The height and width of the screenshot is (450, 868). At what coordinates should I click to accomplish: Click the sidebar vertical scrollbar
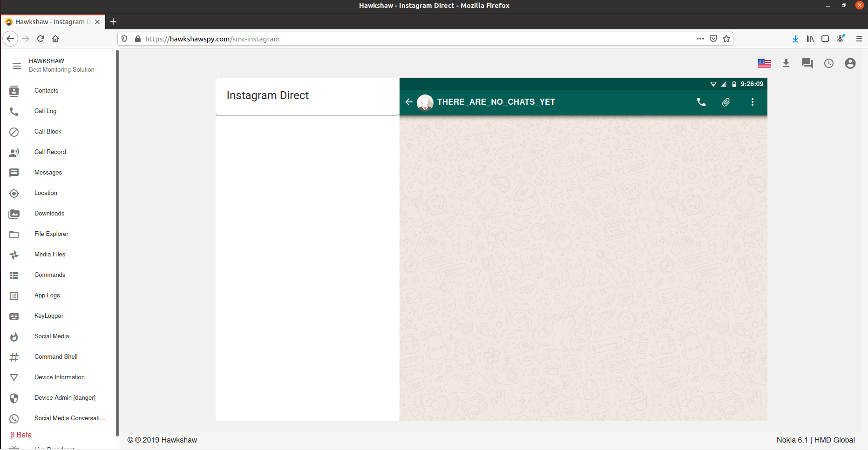pyautogui.click(x=117, y=243)
